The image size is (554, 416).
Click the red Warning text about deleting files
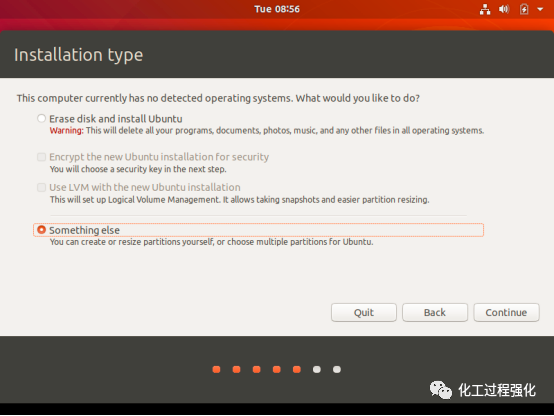point(267,130)
